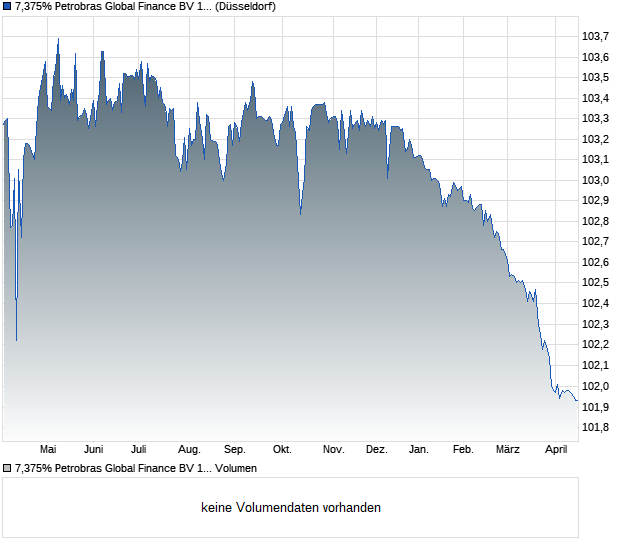
Task: Click the 102,5 price axis value
Action: [x=595, y=282]
